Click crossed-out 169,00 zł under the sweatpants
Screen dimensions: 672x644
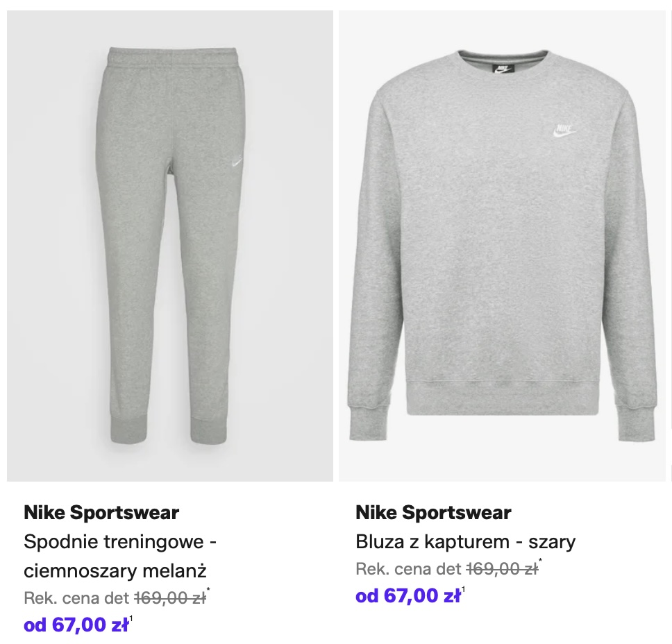[x=169, y=598]
